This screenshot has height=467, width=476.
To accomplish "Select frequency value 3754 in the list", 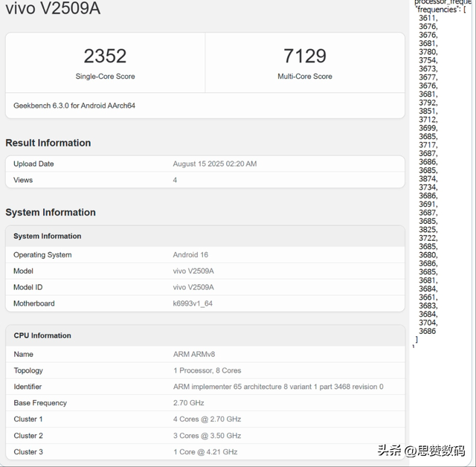I will coord(428,60).
